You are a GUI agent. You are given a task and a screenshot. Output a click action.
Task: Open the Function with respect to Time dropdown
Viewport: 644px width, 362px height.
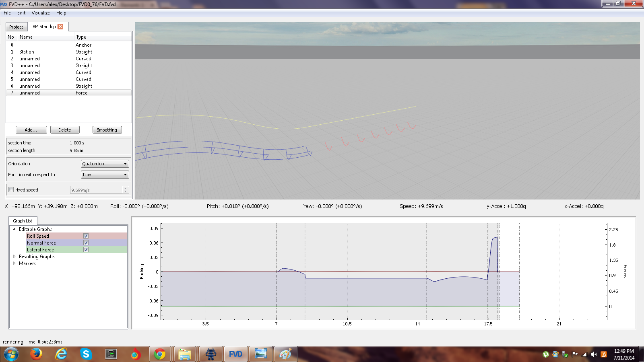point(105,175)
